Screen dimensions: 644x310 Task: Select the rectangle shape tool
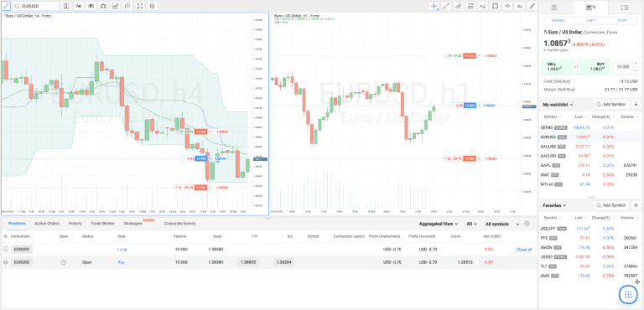point(496,6)
